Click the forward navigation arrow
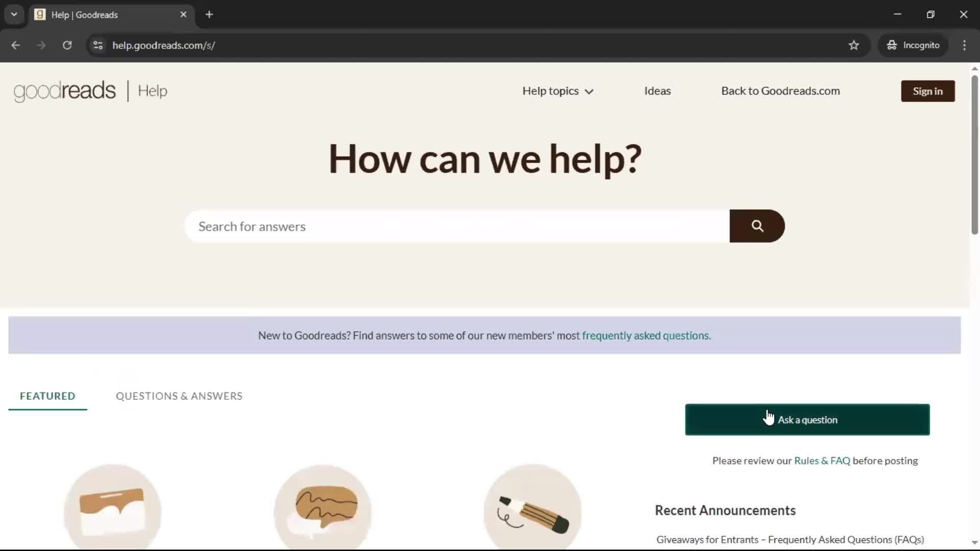The height and width of the screenshot is (551, 980). coord(41,45)
